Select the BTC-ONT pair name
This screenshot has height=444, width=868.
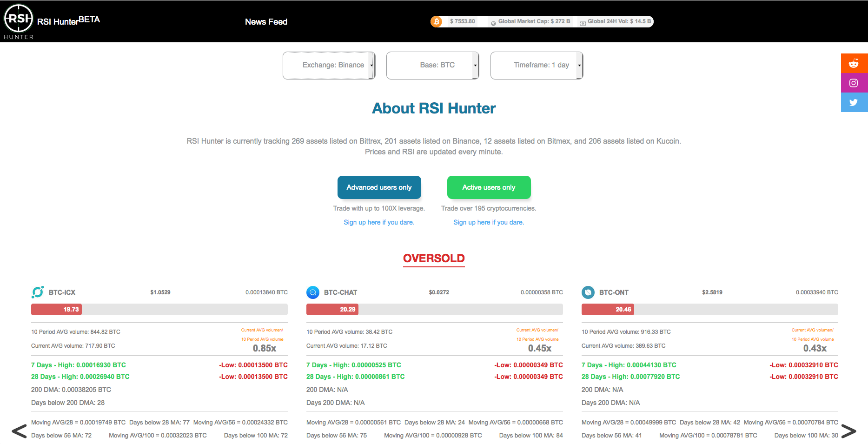click(614, 292)
